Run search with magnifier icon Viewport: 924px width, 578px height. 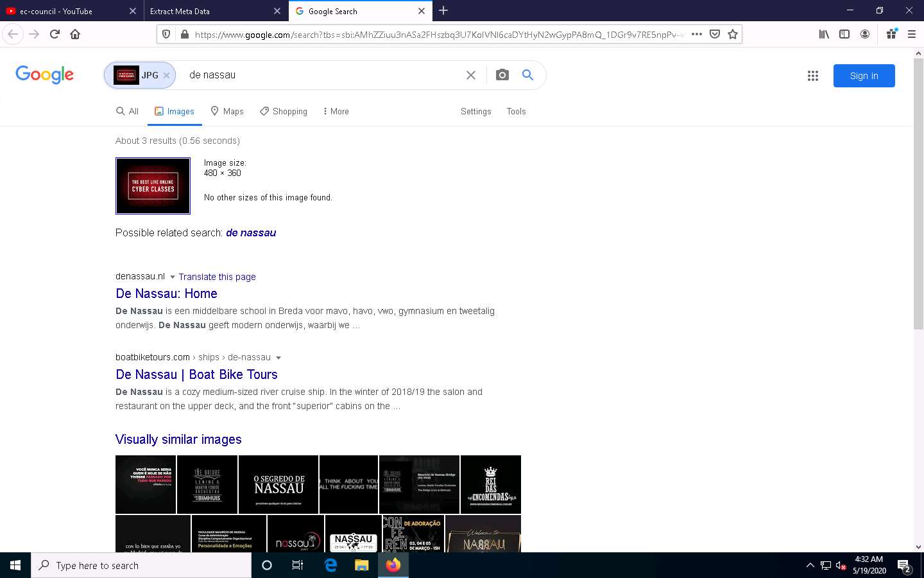click(x=527, y=75)
